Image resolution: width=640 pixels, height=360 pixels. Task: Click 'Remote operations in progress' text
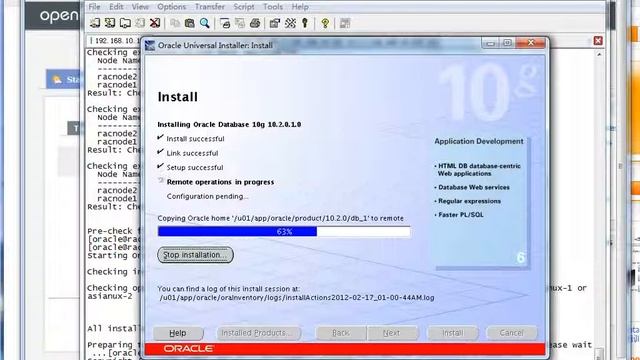coord(220,182)
